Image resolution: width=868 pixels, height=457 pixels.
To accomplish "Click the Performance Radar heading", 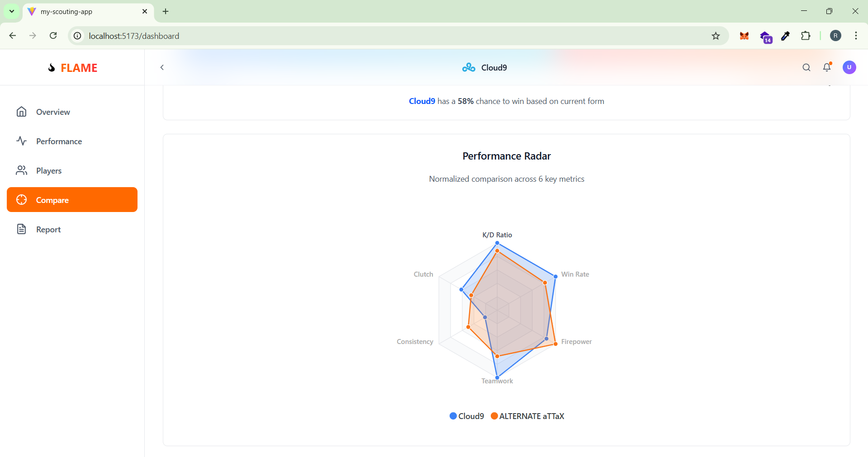I will coord(507,156).
